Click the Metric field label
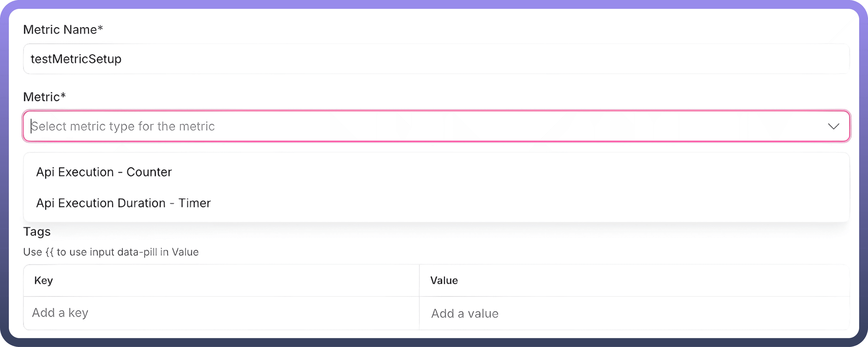 pyautogui.click(x=41, y=97)
